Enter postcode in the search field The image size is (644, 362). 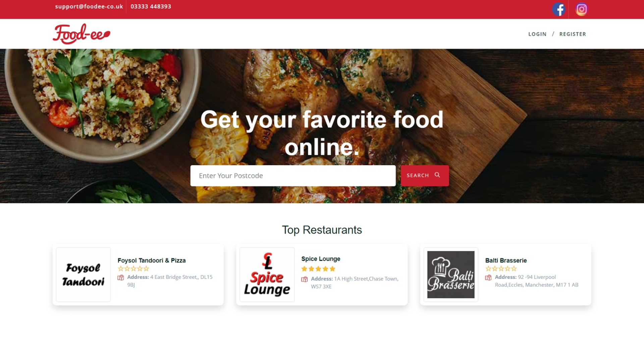[x=292, y=176]
